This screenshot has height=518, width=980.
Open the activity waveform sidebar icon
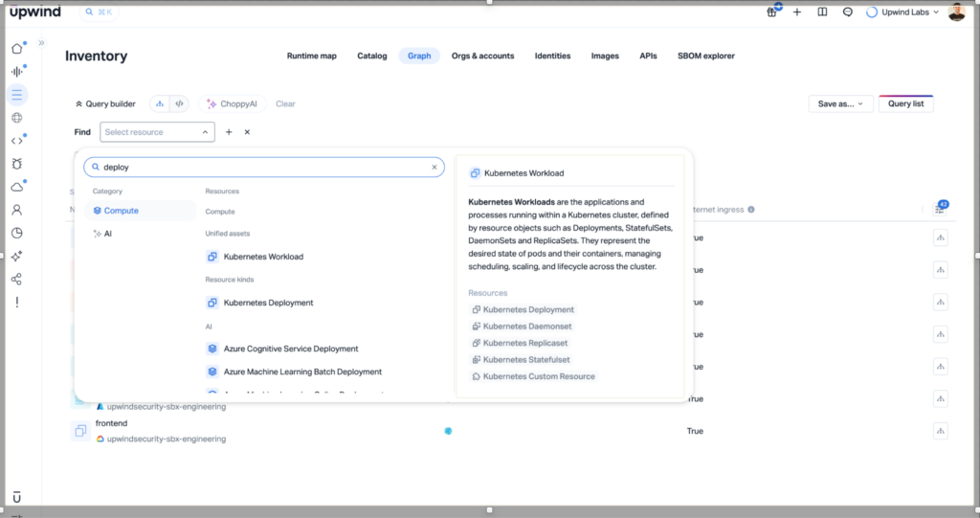pos(17,71)
